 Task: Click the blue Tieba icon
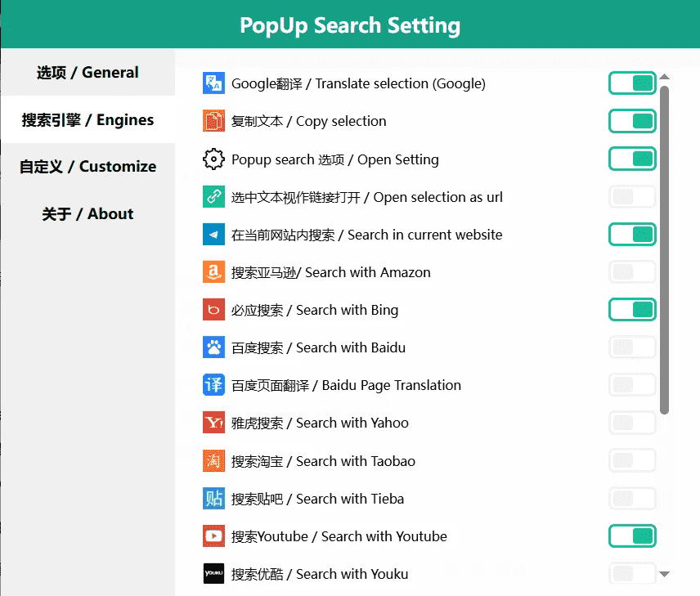tap(213, 498)
